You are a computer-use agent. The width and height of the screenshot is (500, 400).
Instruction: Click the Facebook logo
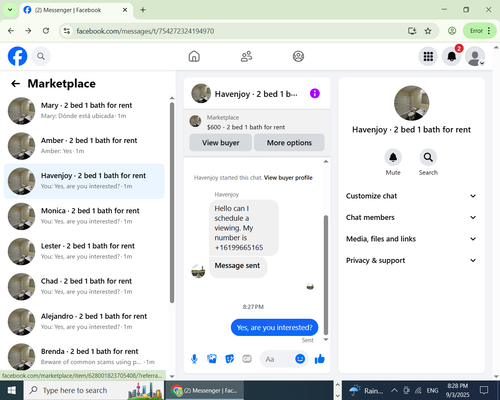(17, 56)
